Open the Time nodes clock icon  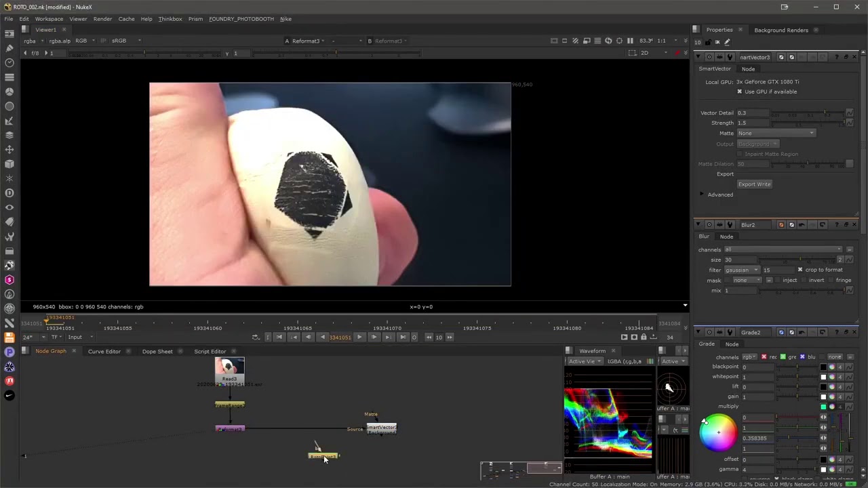(9, 62)
